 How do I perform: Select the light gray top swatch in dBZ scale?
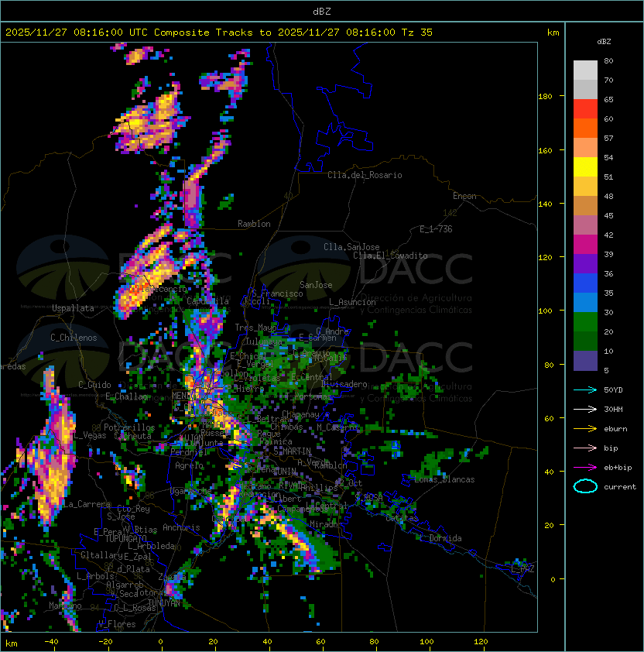click(585, 70)
